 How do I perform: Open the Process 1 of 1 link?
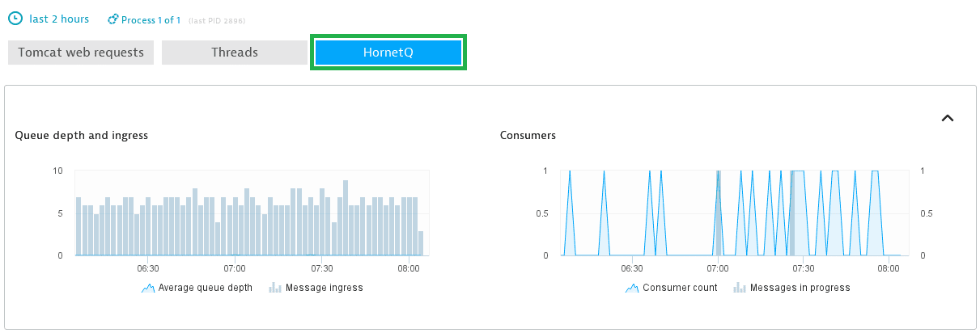[151, 19]
